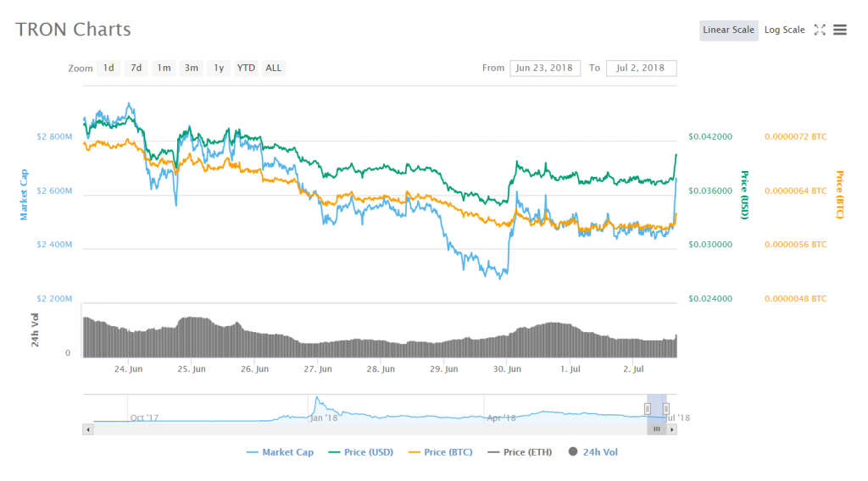
Task: Edit the To date field
Action: point(641,68)
